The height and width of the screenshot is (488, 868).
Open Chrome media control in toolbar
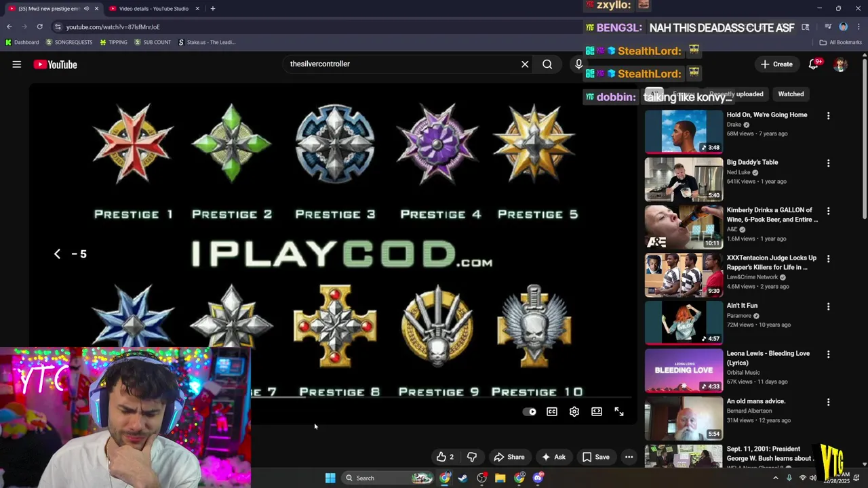pos(828,27)
